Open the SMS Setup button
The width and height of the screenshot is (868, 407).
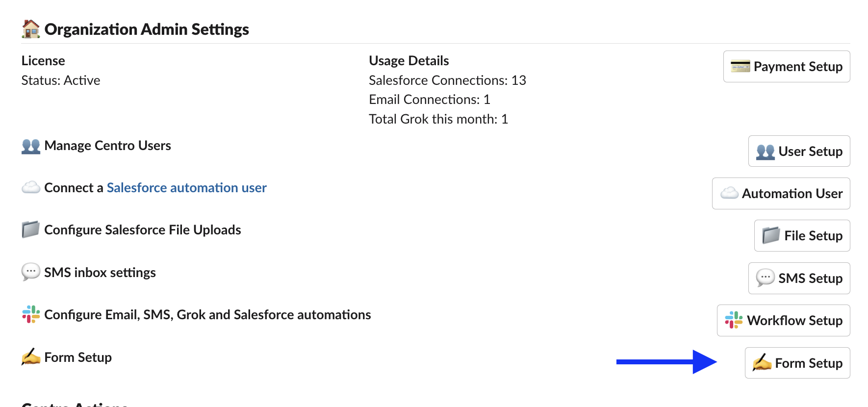[x=799, y=278]
